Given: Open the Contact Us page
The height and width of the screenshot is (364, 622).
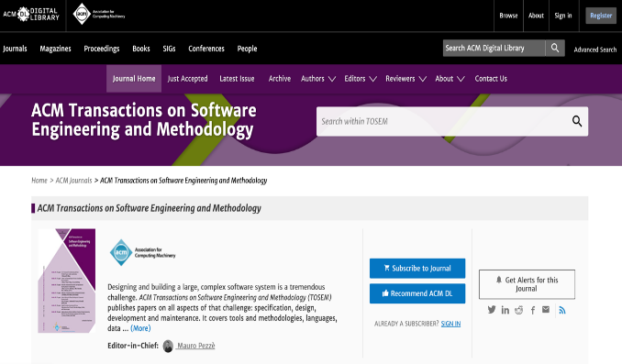Looking at the screenshot, I should (491, 79).
